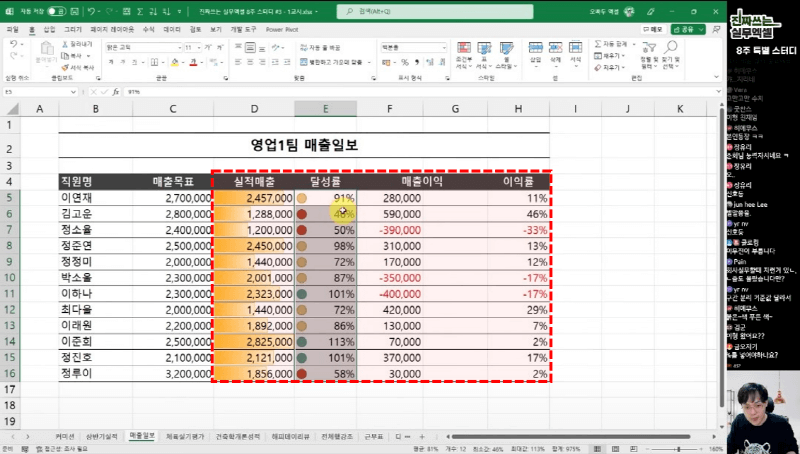Apply bold formatting with the 가 bold button
This screenshot has width=800, height=454.
110,62
